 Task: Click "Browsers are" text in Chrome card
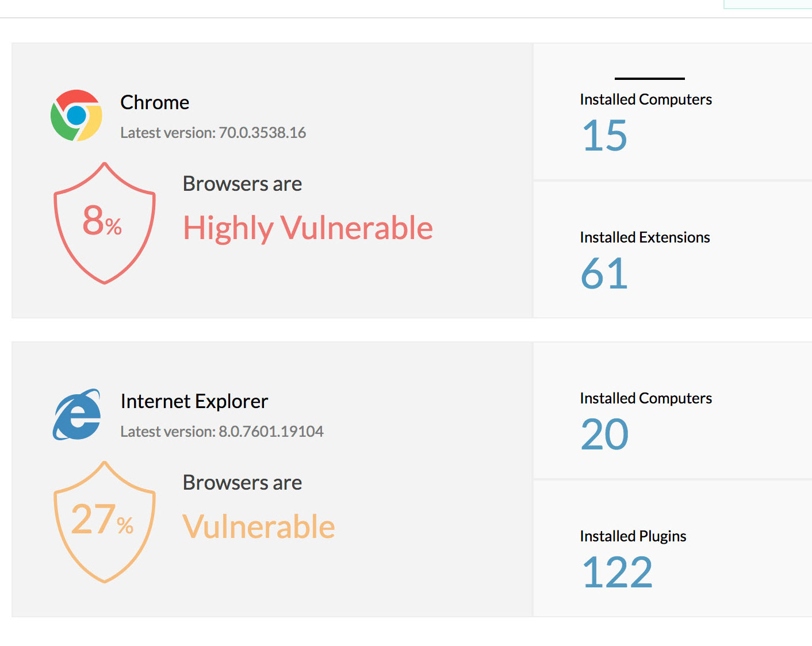(242, 184)
